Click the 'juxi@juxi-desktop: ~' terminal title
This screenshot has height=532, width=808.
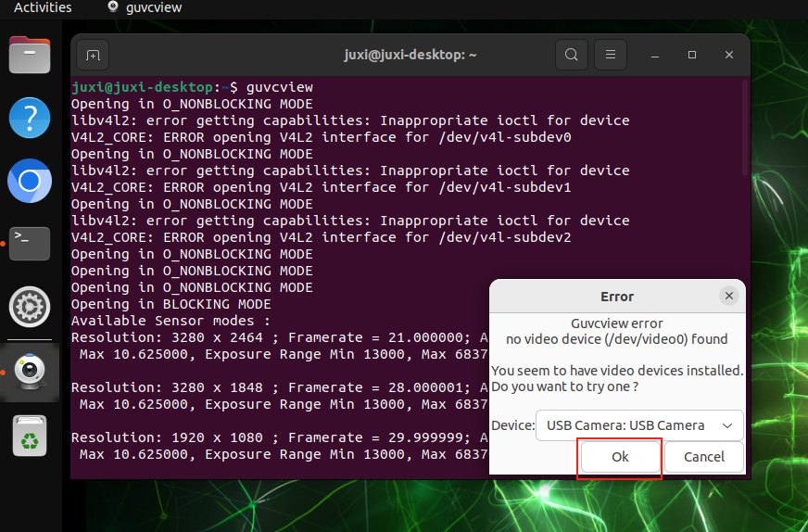410,55
